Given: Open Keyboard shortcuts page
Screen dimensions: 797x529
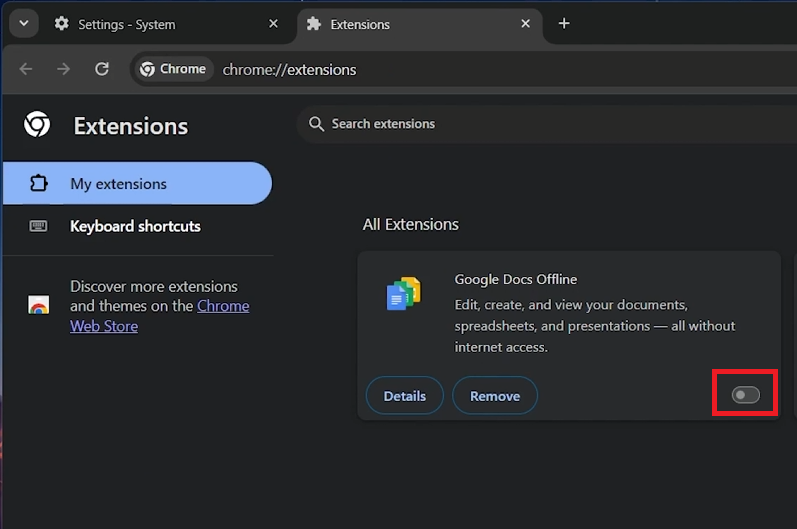Looking at the screenshot, I should point(135,226).
